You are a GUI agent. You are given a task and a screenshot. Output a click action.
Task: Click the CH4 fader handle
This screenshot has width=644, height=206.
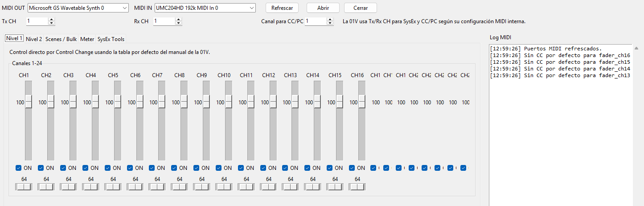point(95,102)
